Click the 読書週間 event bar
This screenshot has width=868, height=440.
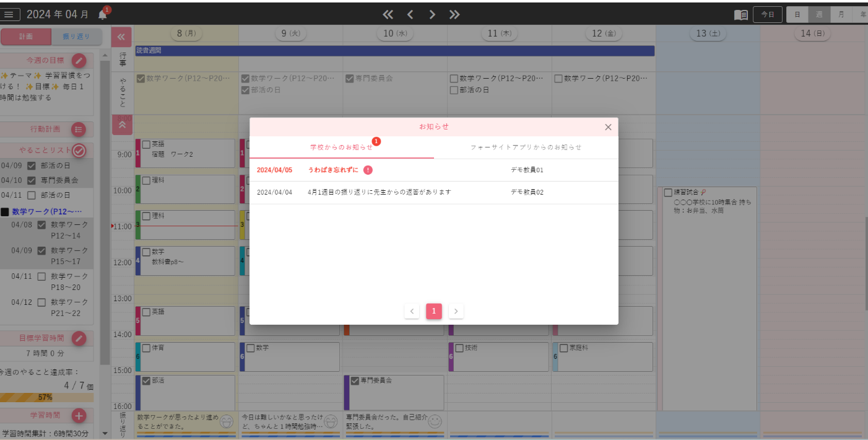point(394,51)
